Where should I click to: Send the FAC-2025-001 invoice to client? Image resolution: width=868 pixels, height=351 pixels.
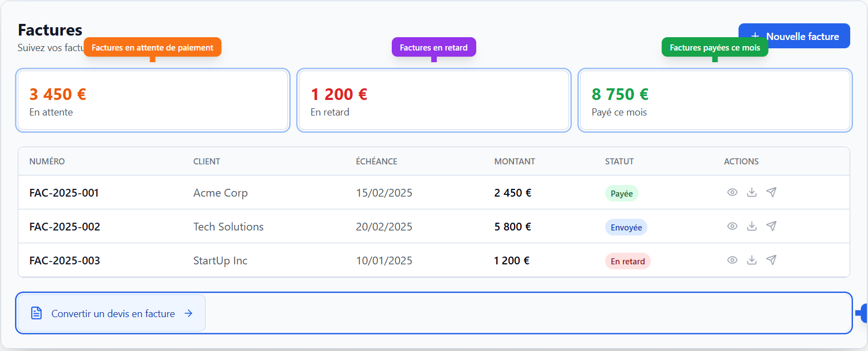click(771, 192)
